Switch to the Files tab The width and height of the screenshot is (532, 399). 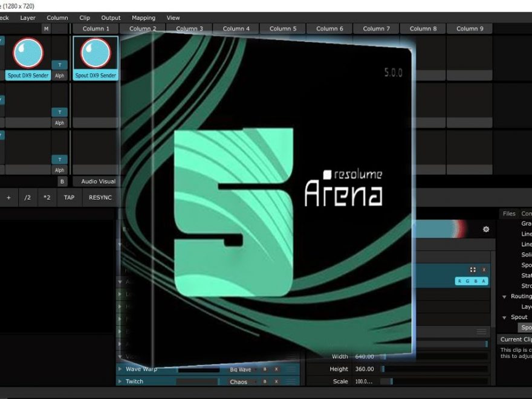coord(509,213)
